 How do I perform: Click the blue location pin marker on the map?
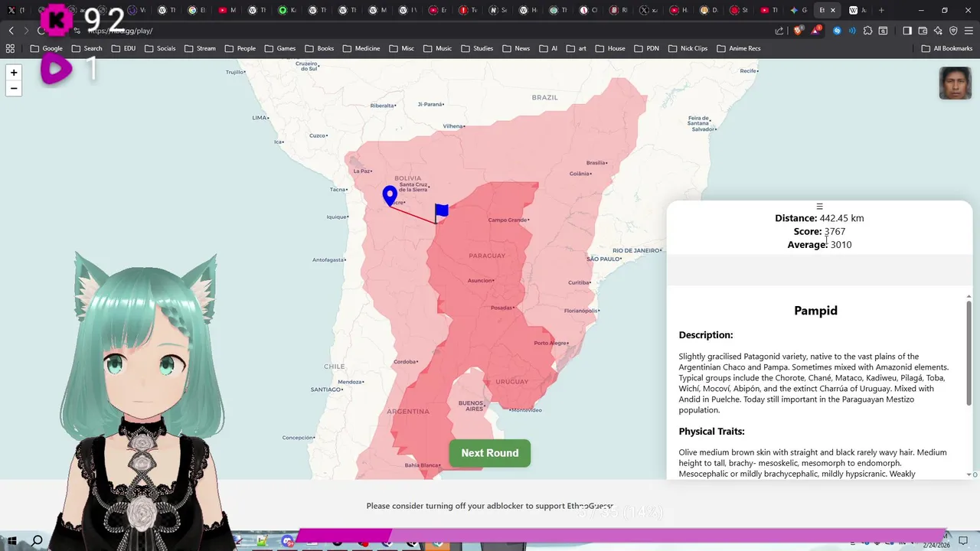coord(390,196)
